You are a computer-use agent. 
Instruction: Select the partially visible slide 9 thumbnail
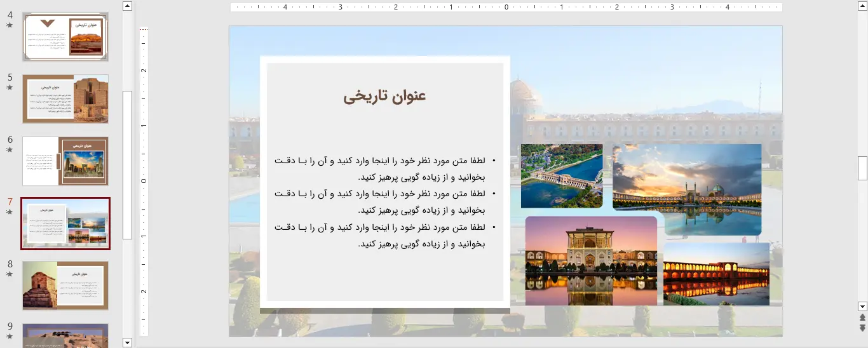click(65, 335)
